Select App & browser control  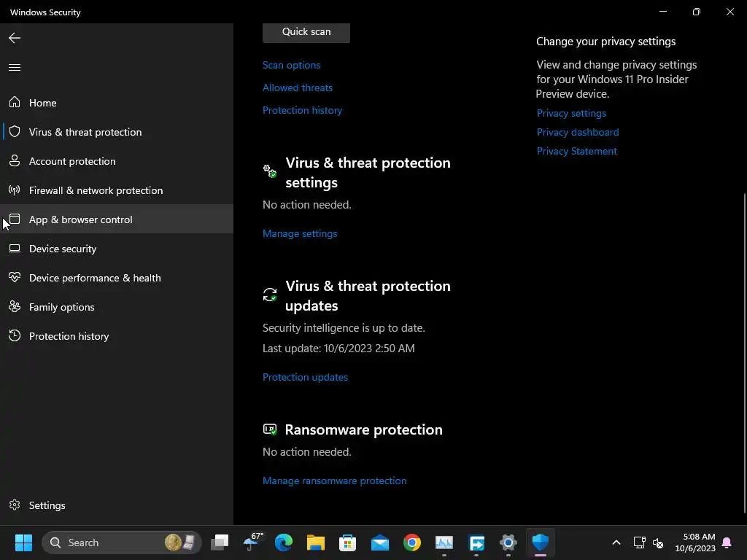117,219
